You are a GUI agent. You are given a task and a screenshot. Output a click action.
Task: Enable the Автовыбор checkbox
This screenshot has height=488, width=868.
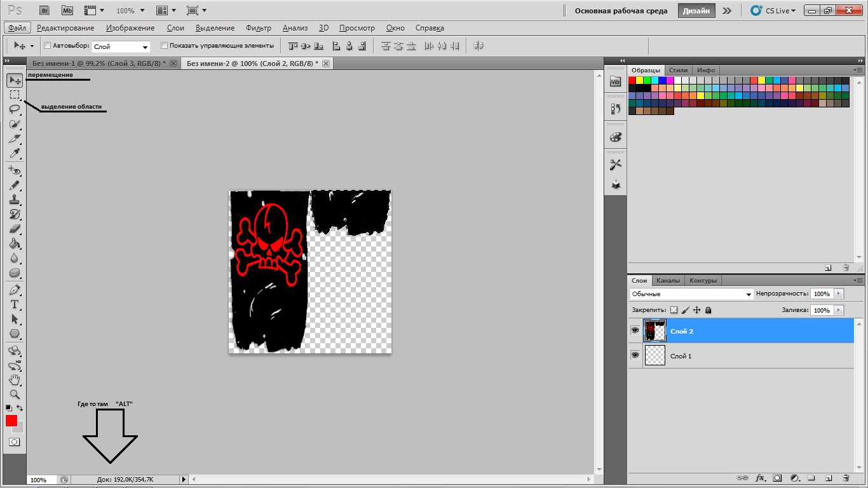[47, 46]
